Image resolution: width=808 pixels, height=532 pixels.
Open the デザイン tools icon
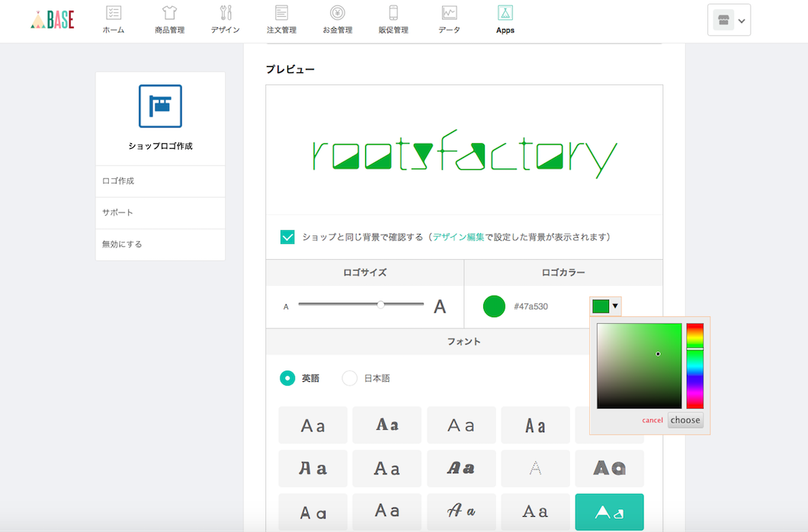[x=226, y=13]
